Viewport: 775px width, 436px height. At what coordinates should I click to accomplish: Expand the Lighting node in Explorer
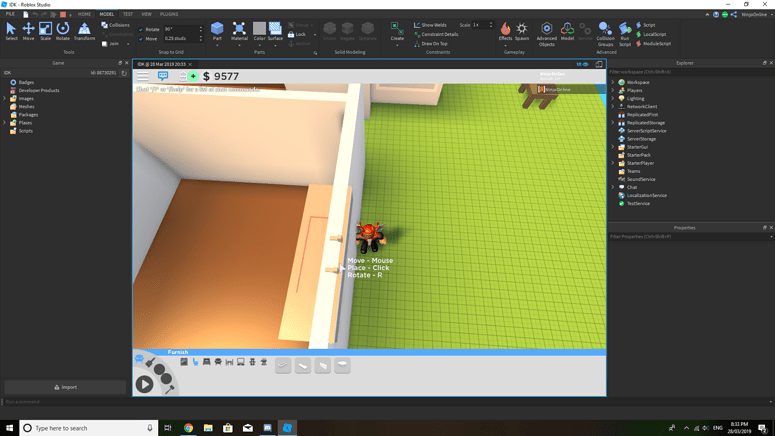(x=613, y=98)
